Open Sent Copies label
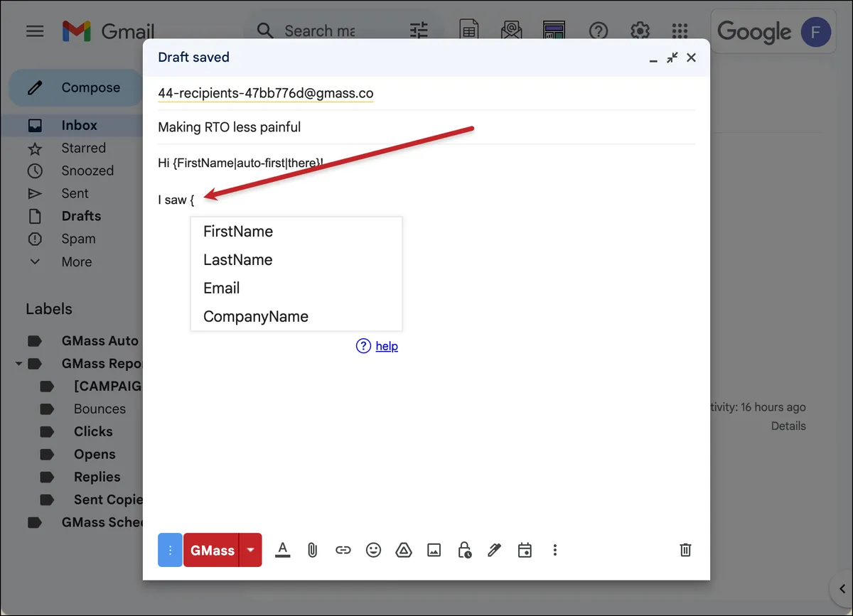853x616 pixels. coord(108,500)
